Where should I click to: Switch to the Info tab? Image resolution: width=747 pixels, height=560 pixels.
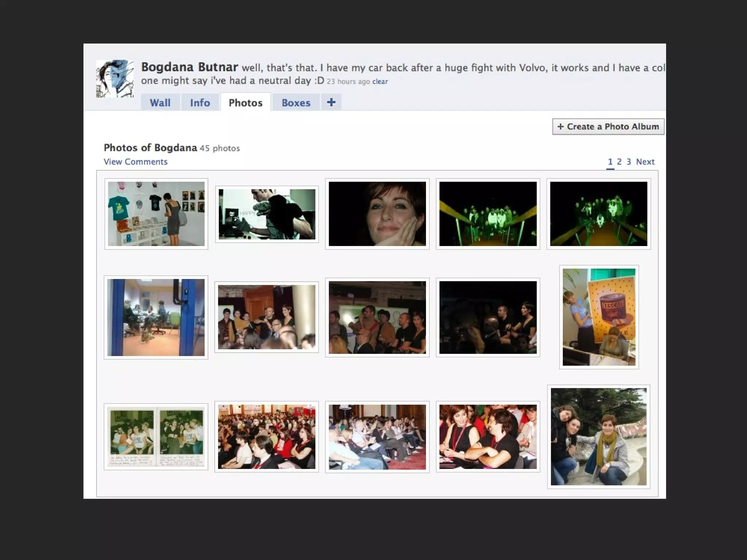point(200,103)
